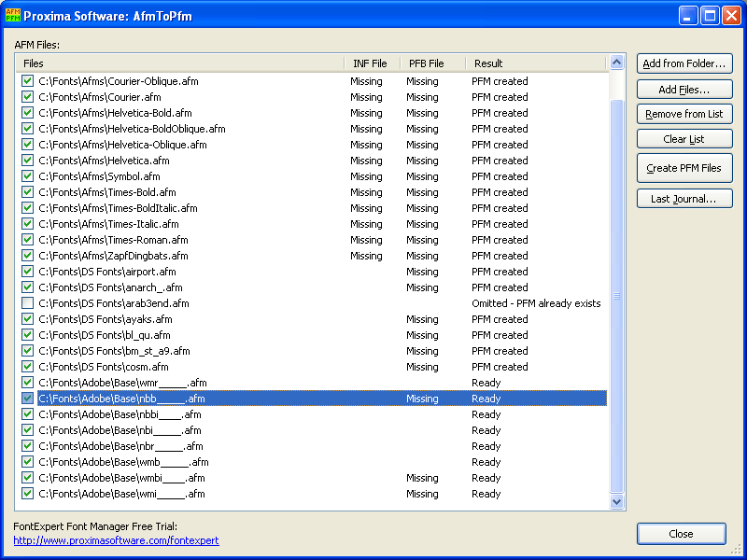This screenshot has width=747, height=560.
Task: Click Add from Folder button
Action: [x=684, y=63]
